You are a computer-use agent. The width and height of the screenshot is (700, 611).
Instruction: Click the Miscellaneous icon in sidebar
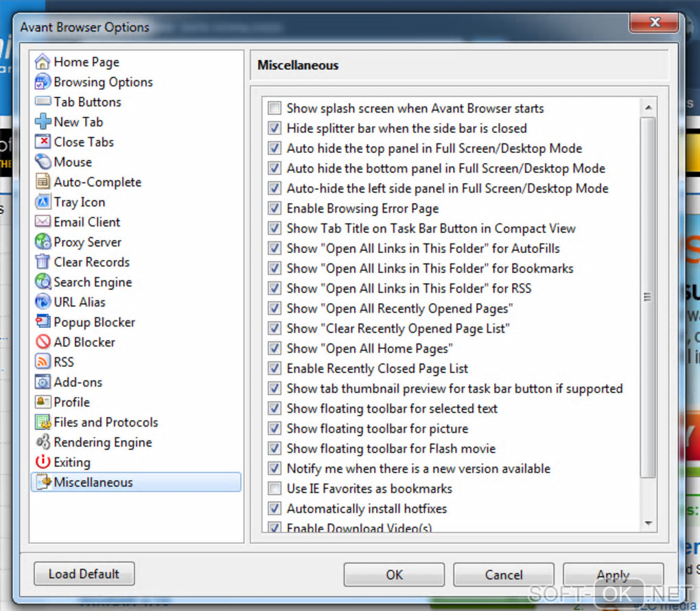click(44, 481)
